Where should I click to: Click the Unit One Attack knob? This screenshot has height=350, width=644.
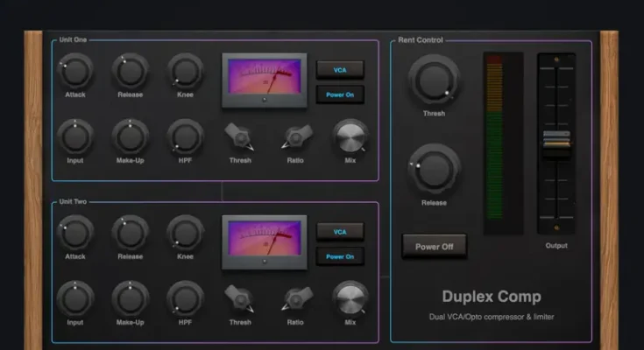coord(75,71)
